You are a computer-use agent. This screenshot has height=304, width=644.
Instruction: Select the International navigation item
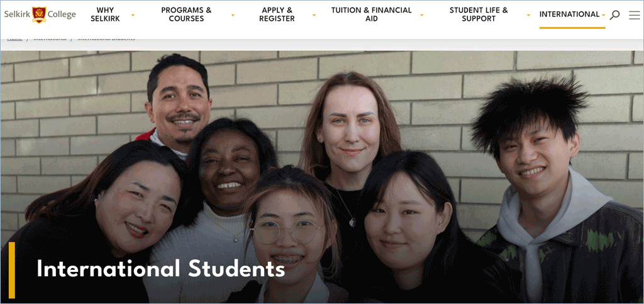click(x=569, y=14)
